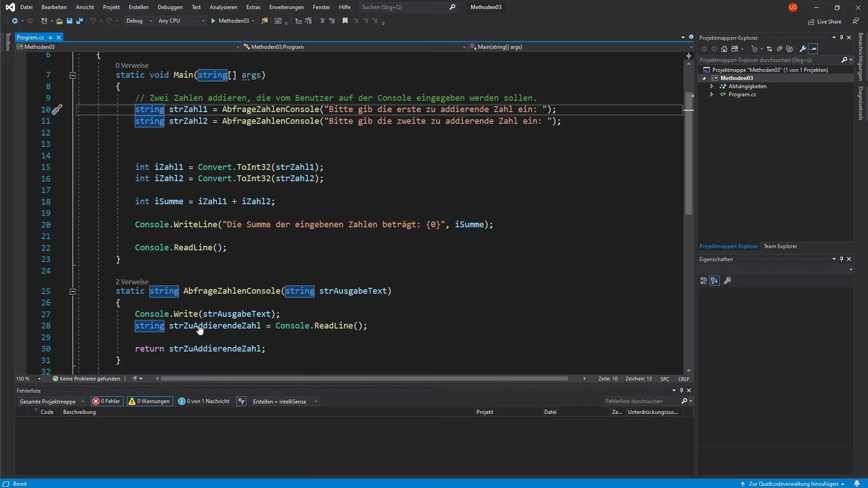Click the sync with active document icon
Viewport: 868px width, 488px height.
[769, 49]
